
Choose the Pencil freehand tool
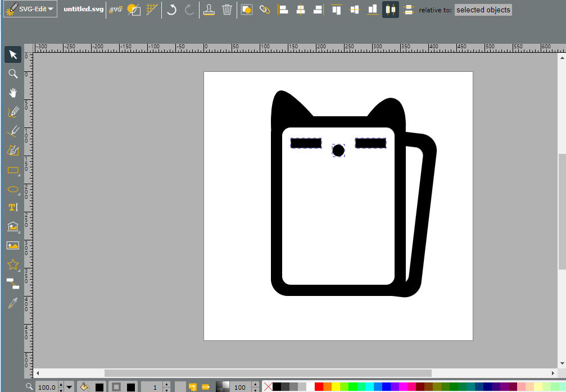[13, 112]
